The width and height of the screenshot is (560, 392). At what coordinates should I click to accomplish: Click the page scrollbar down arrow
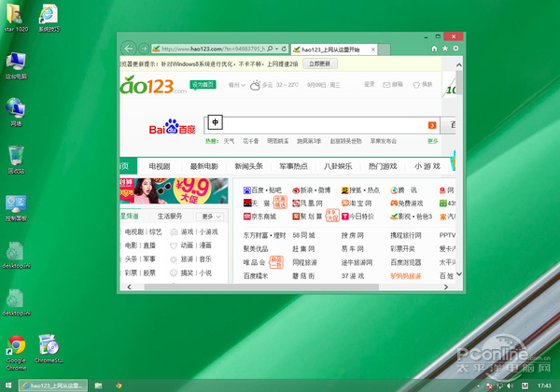click(x=459, y=273)
